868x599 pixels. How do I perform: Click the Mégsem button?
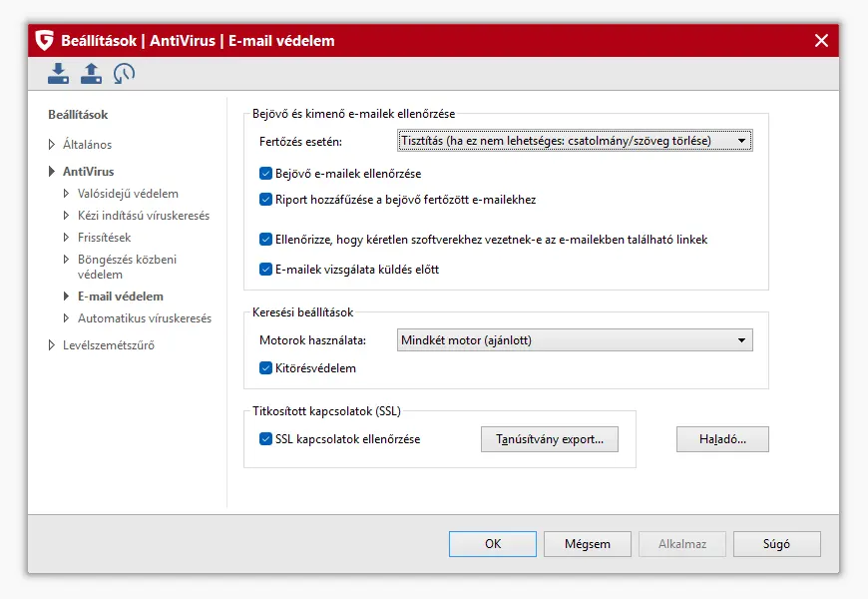coord(588,544)
